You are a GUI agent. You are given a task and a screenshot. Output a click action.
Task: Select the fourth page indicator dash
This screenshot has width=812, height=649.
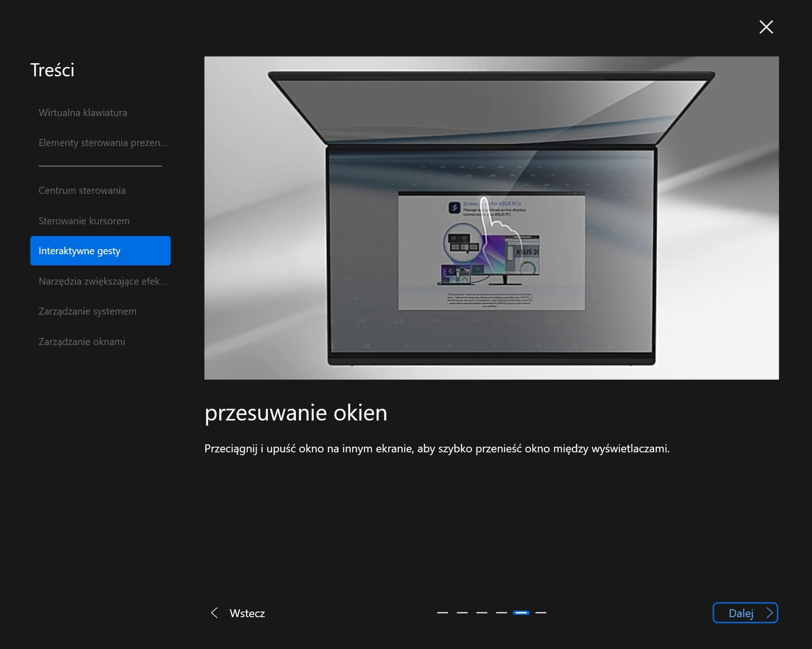coord(501,612)
